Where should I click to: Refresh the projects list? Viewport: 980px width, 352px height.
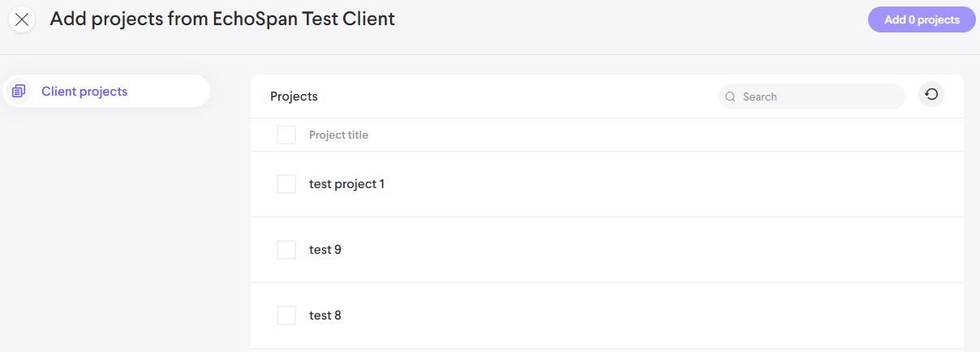coord(931,95)
